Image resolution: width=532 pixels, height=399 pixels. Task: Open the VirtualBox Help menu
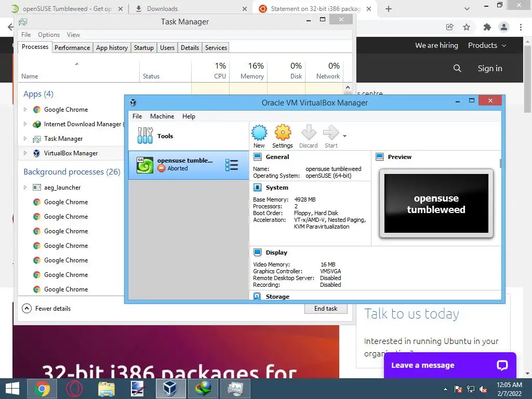[x=189, y=116]
